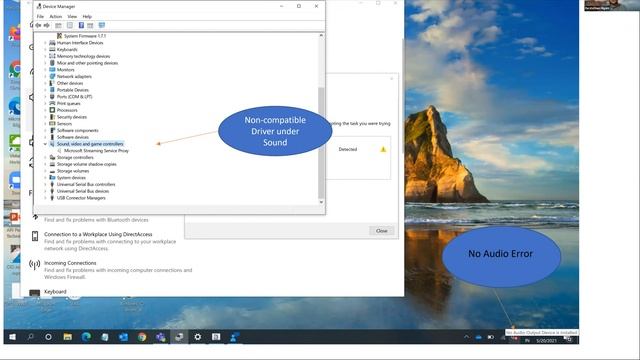Click the Scan for hardware changes monitor icon
The width and height of the screenshot is (640, 360).
pyautogui.click(x=102, y=25)
